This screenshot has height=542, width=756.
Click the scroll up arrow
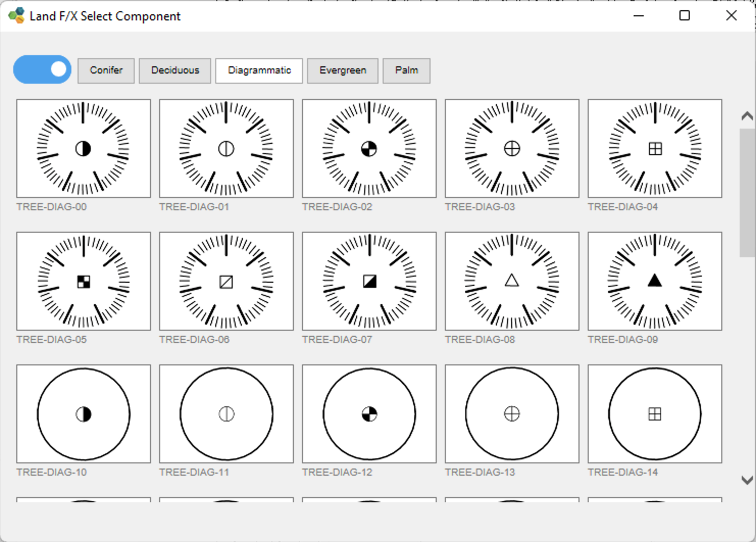(747, 116)
